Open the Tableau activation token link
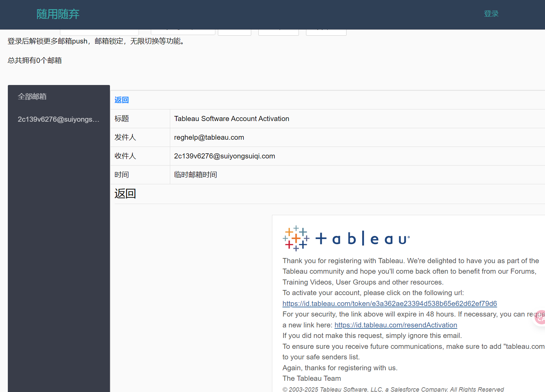This screenshot has width=545, height=392. click(390, 304)
